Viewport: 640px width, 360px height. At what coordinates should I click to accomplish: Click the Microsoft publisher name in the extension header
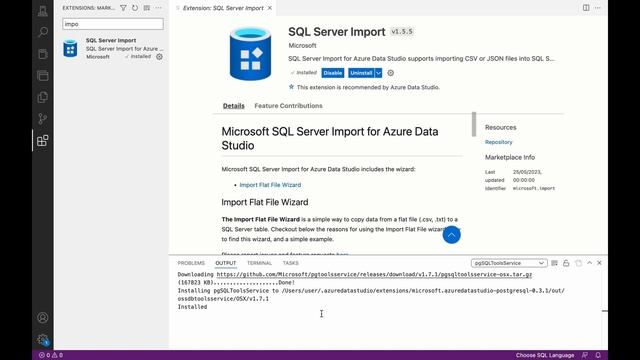302,45
